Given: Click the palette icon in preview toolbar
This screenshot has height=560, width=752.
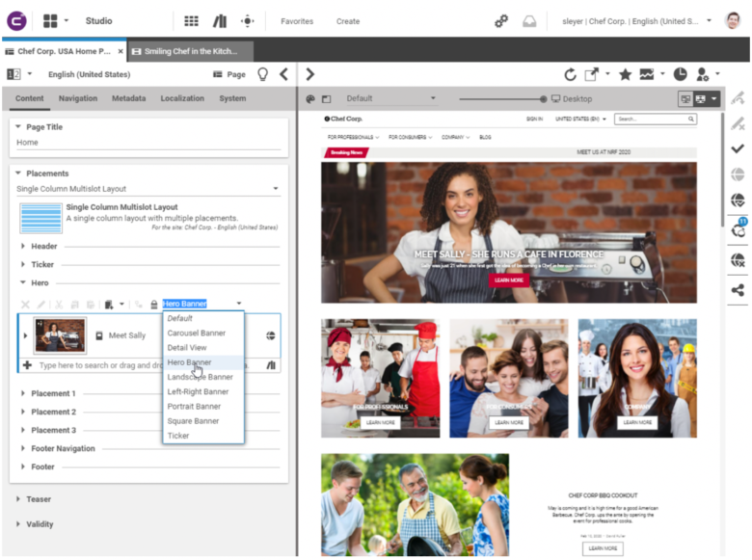Looking at the screenshot, I should [310, 98].
